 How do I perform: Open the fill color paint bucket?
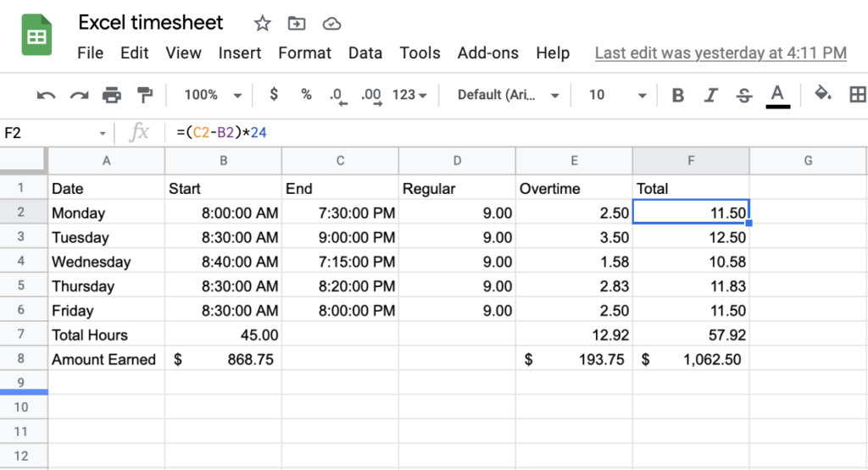(821, 95)
